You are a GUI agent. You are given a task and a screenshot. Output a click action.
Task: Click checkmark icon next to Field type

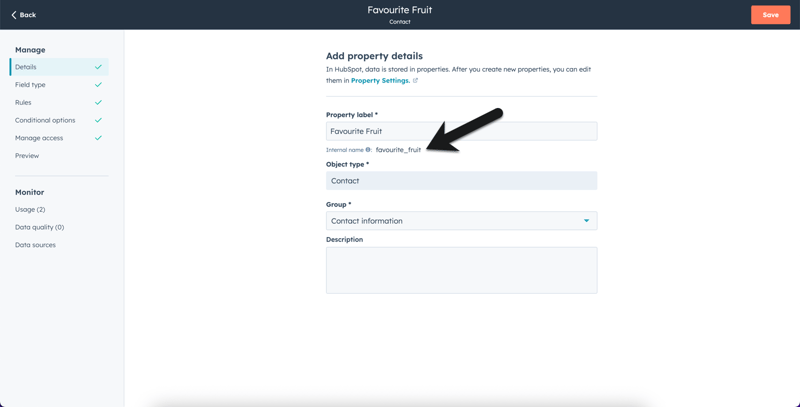[x=98, y=85]
